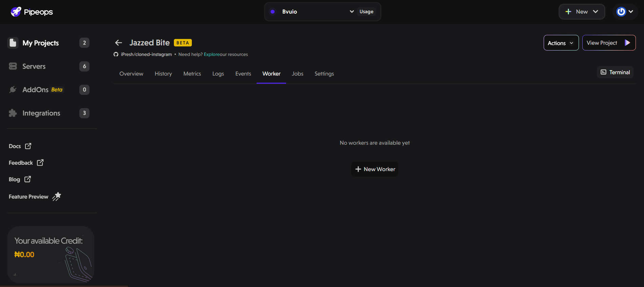
Task: Click the Servers count badge 6
Action: pos(84,66)
